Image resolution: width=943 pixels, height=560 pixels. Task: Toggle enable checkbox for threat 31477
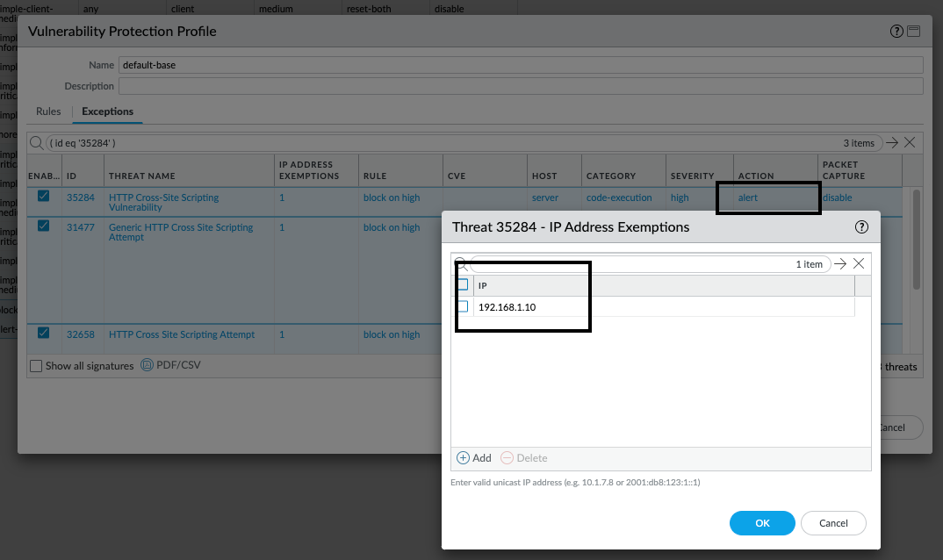click(43, 226)
